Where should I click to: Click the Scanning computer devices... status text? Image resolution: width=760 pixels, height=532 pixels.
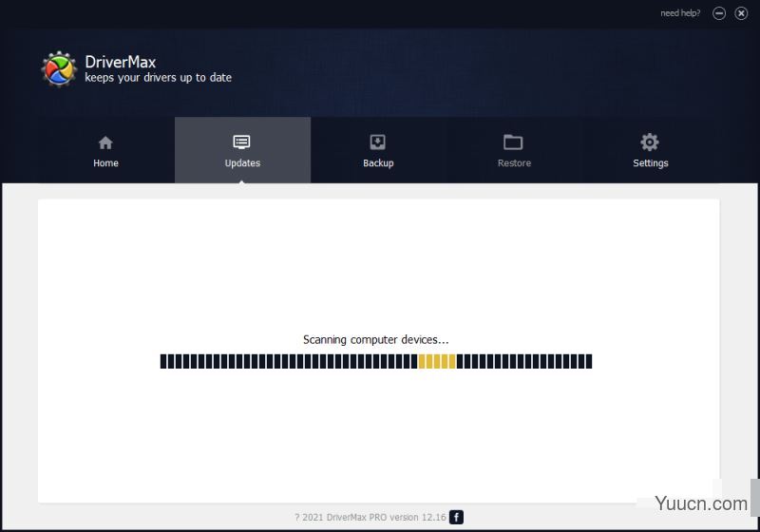point(375,340)
